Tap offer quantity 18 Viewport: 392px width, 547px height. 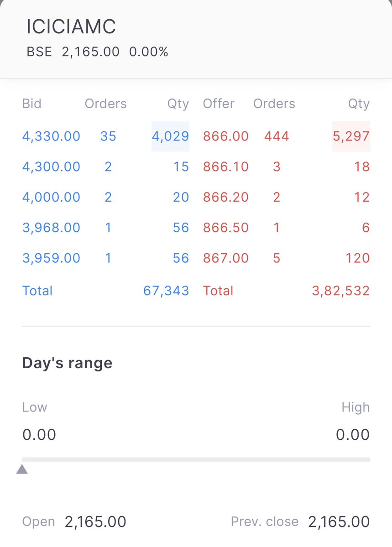click(362, 167)
